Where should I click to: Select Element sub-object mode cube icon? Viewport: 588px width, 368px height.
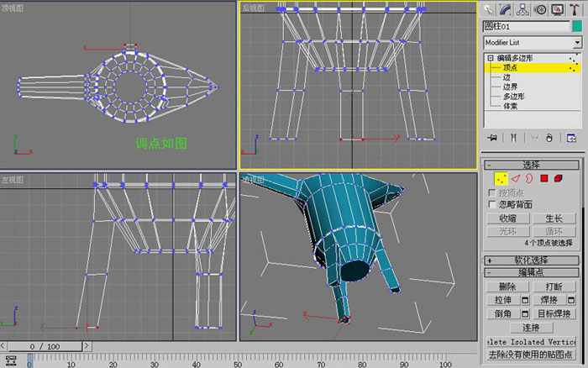point(559,179)
